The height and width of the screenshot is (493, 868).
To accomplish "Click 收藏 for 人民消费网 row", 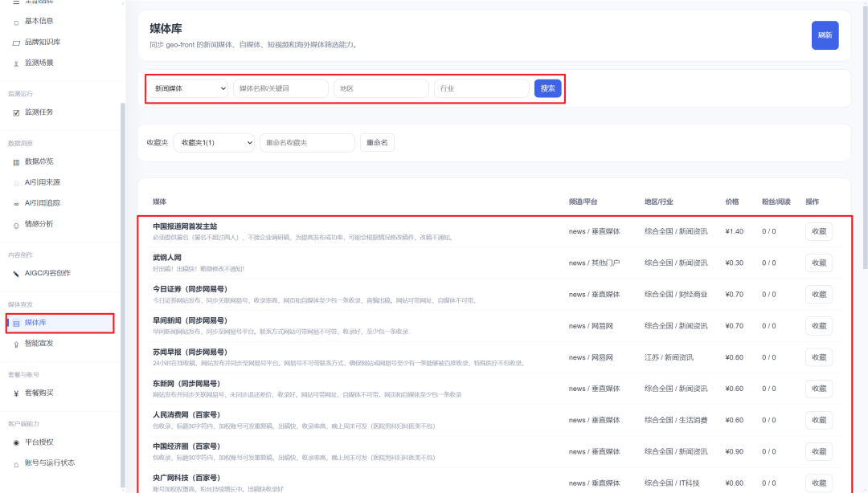I will 819,420.
